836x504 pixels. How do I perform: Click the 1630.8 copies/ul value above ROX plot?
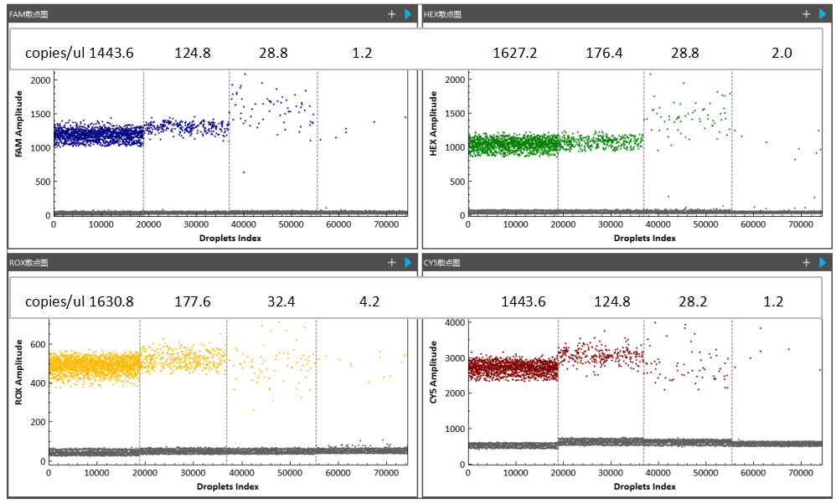111,301
